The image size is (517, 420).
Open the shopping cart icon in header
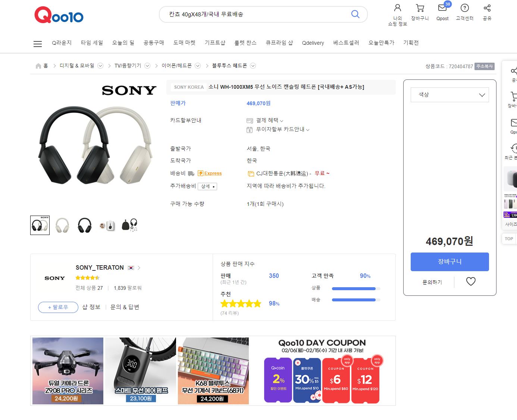pos(420,8)
